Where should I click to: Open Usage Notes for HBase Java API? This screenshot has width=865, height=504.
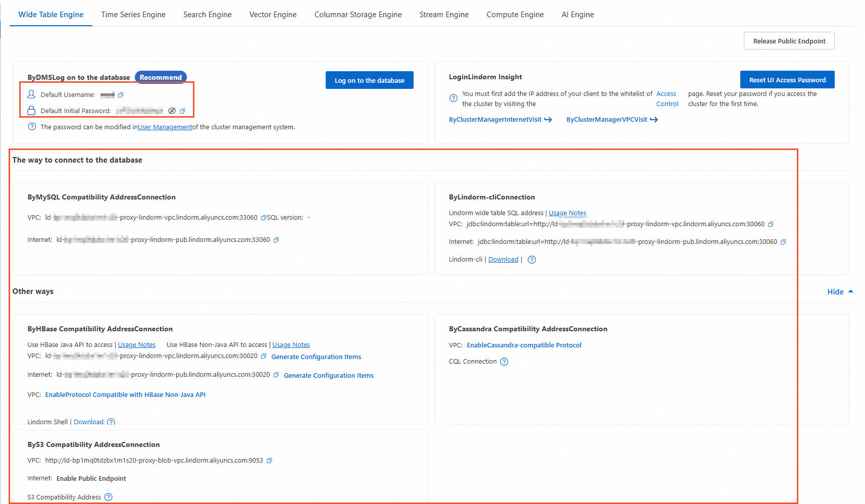(137, 345)
